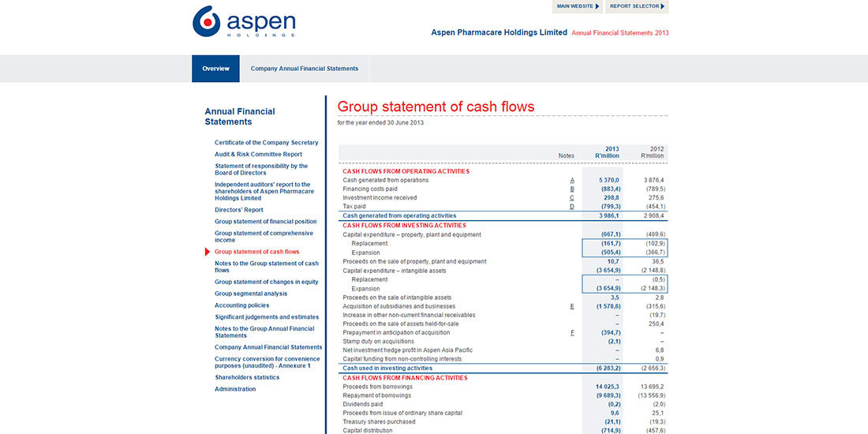Open Directors' Report link
This screenshot has width=868, height=434.
[x=239, y=210]
